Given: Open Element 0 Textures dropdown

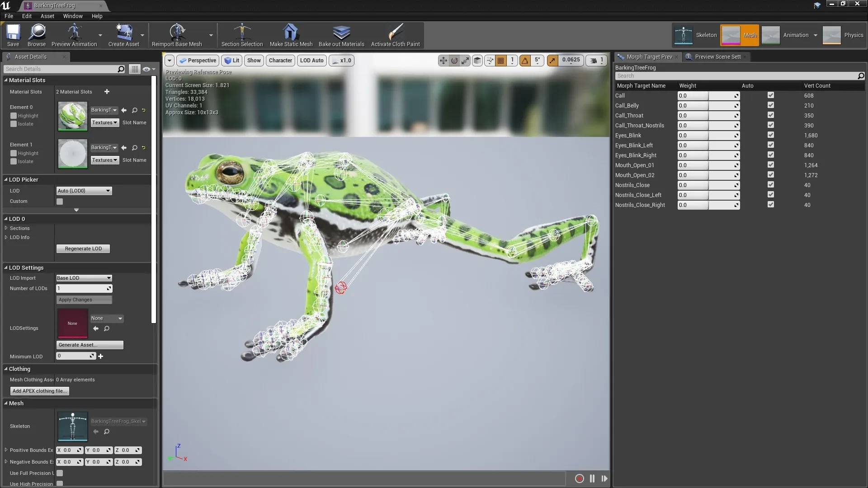Looking at the screenshot, I should (x=104, y=122).
